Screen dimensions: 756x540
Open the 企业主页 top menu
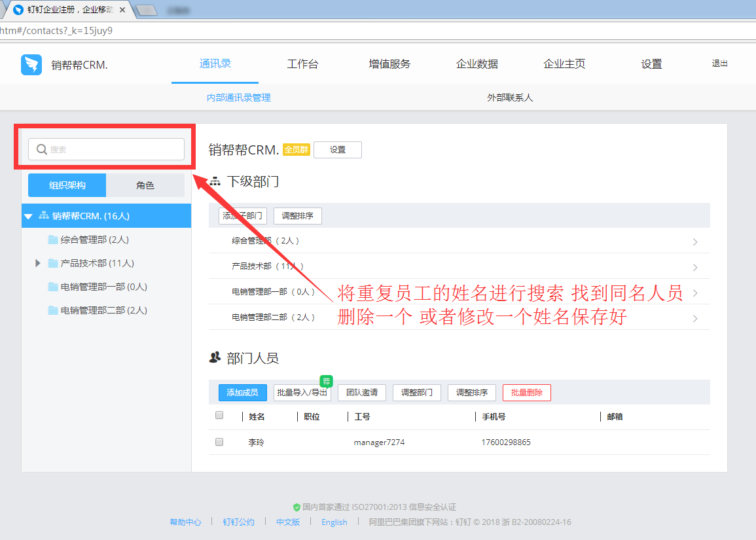pos(564,64)
